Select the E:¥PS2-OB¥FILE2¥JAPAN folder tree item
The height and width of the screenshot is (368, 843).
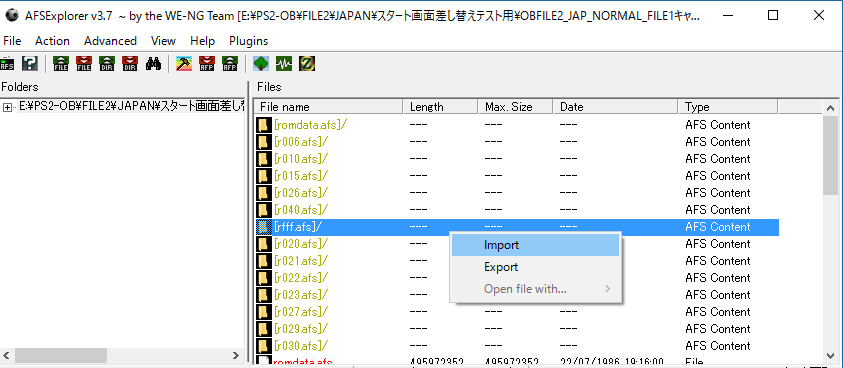(132, 107)
